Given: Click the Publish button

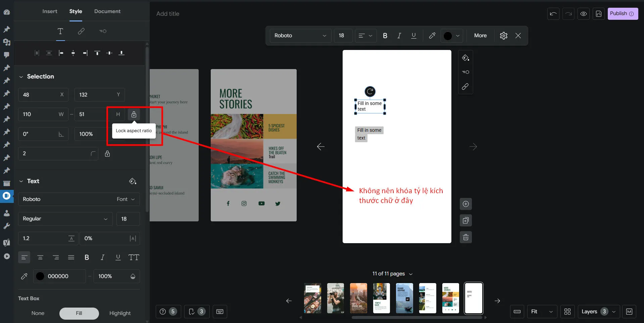Looking at the screenshot, I should [x=622, y=14].
